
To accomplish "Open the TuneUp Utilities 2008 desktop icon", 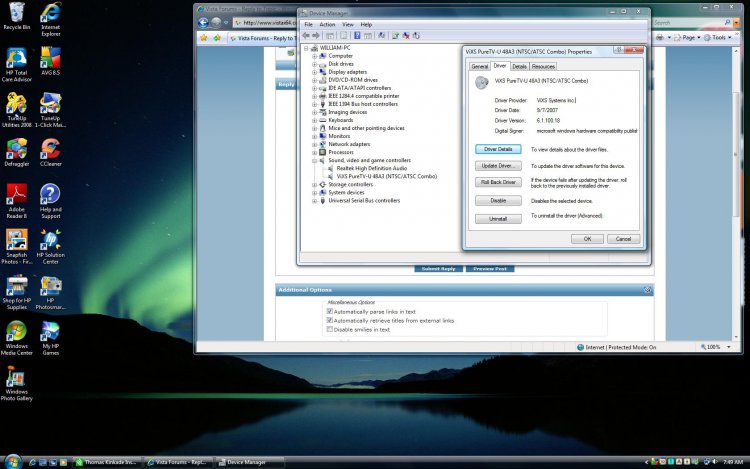I will [x=17, y=110].
